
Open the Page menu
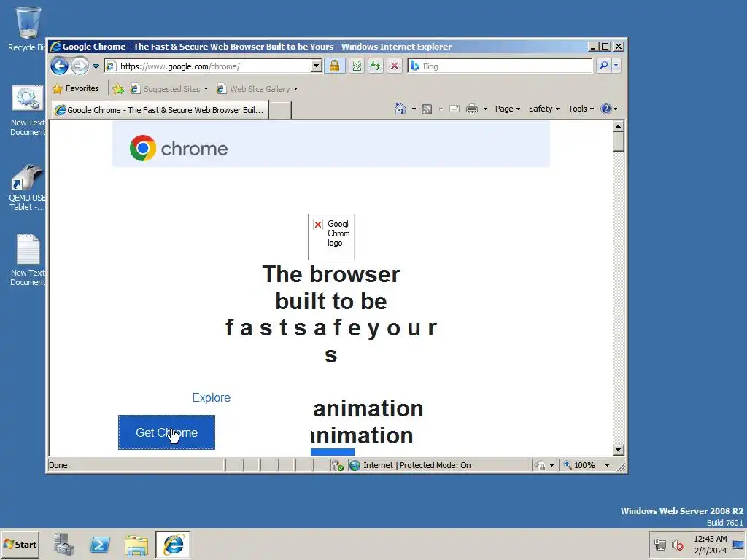point(508,109)
